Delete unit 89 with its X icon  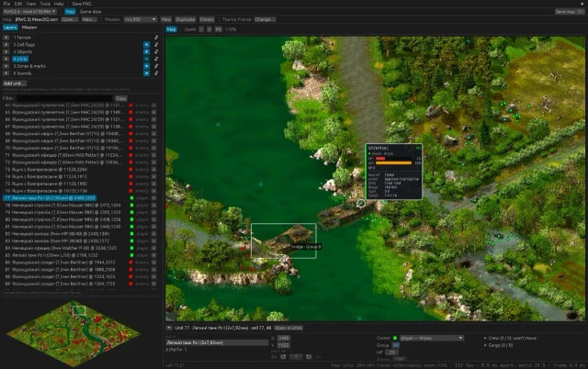point(153,284)
